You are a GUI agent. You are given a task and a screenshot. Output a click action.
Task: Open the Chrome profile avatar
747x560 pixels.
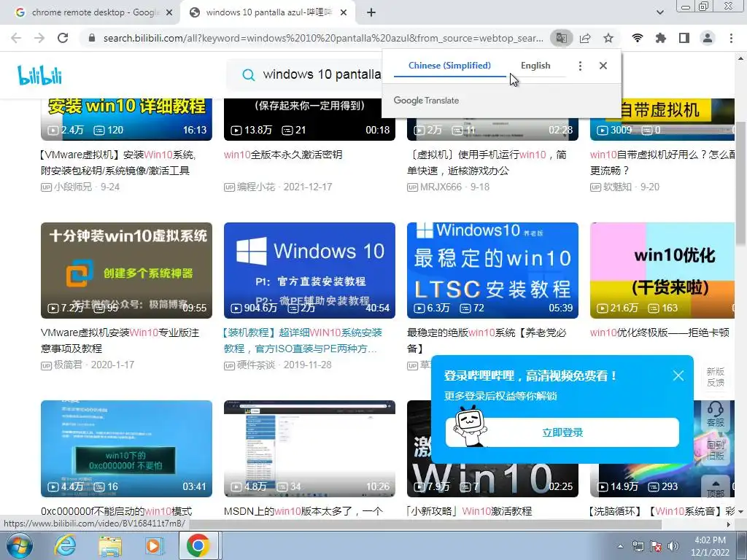708,38
